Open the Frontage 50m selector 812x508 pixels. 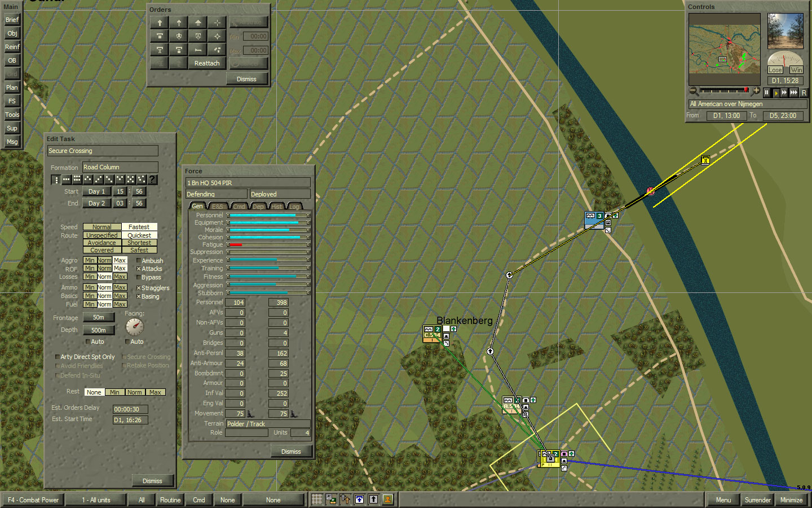tap(99, 317)
